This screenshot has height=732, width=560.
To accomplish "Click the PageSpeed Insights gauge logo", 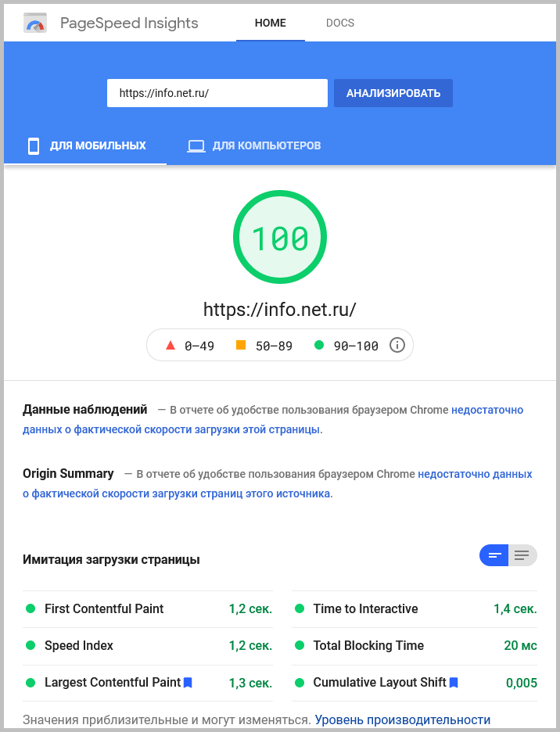I will pyautogui.click(x=34, y=23).
